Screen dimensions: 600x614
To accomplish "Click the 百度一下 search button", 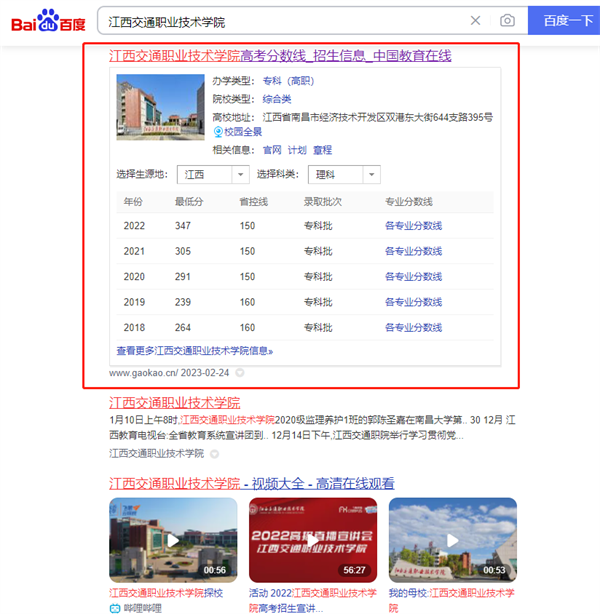I will pyautogui.click(x=564, y=20).
